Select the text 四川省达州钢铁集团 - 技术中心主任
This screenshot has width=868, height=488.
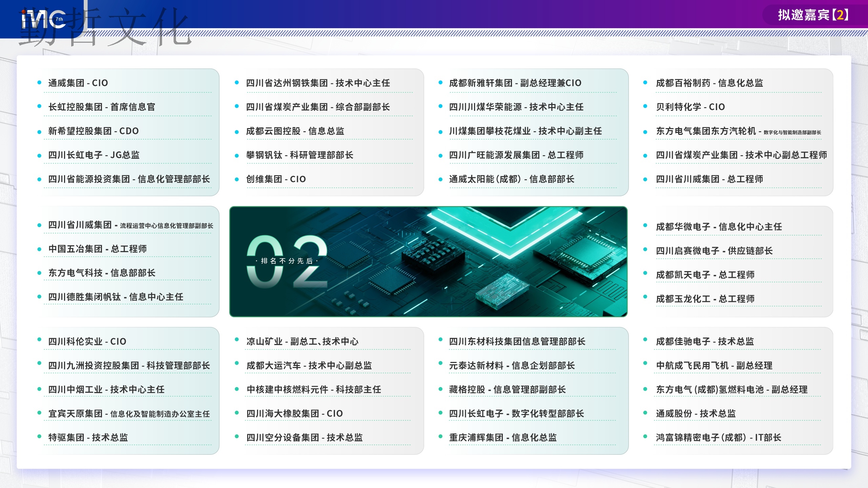coord(318,83)
